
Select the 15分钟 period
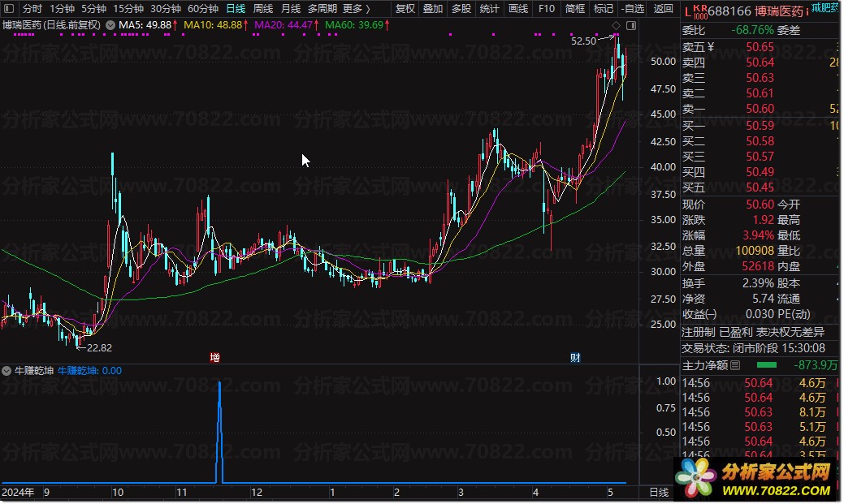128,9
